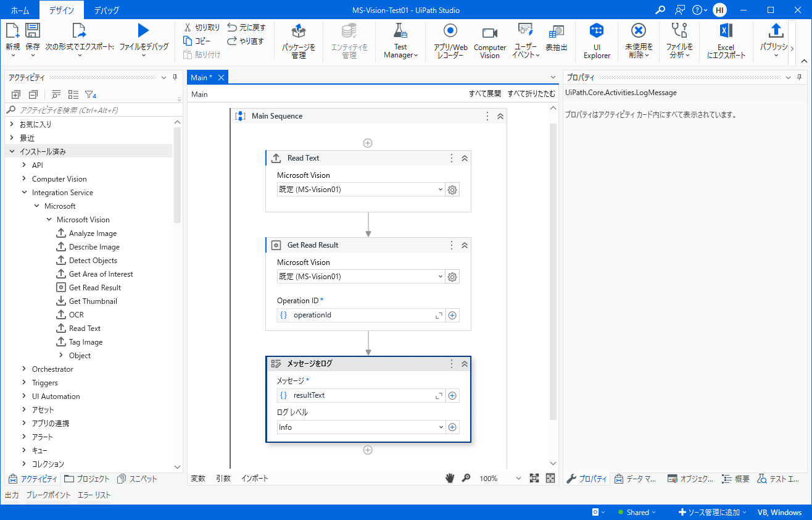Click コピー (Copy) in ribbon
812x520 pixels.
[x=197, y=41]
